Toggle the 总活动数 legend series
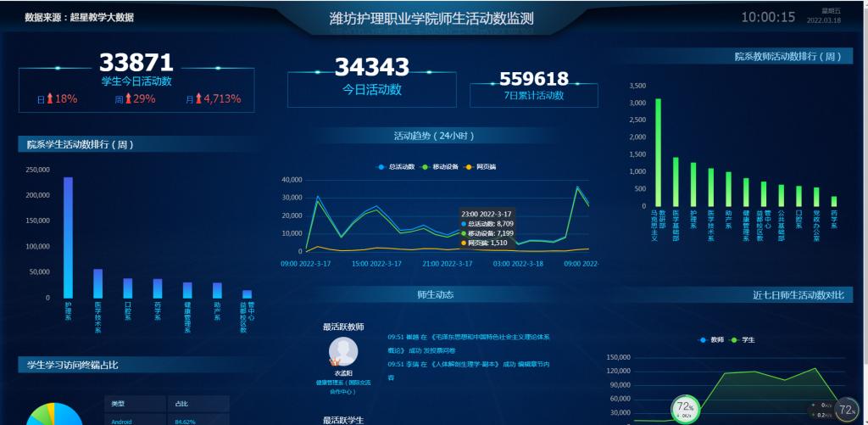The height and width of the screenshot is (425, 868). (x=396, y=167)
